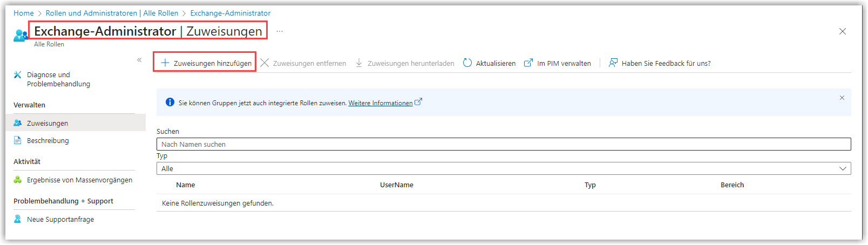
Task: Close the Exchange-Administrator blade
Action: tap(843, 31)
